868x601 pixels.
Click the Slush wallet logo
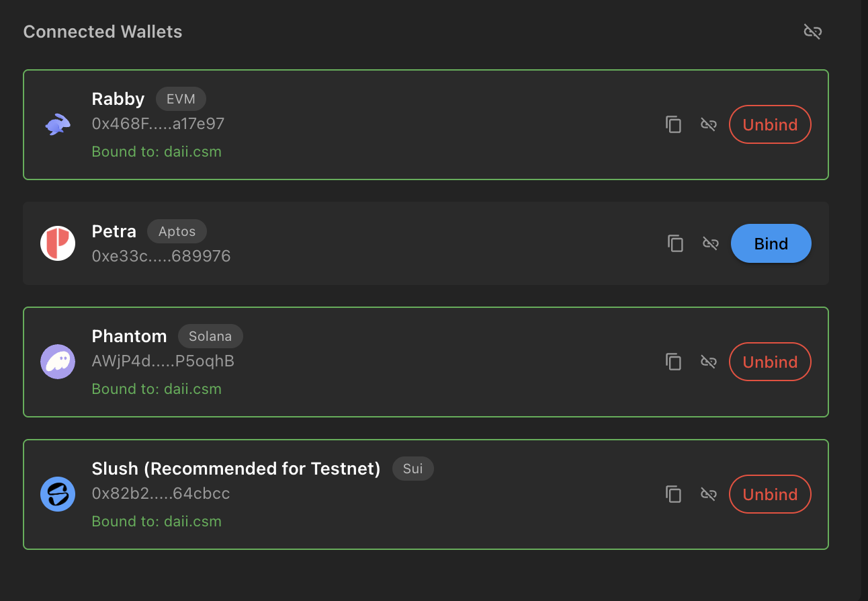pyautogui.click(x=58, y=494)
